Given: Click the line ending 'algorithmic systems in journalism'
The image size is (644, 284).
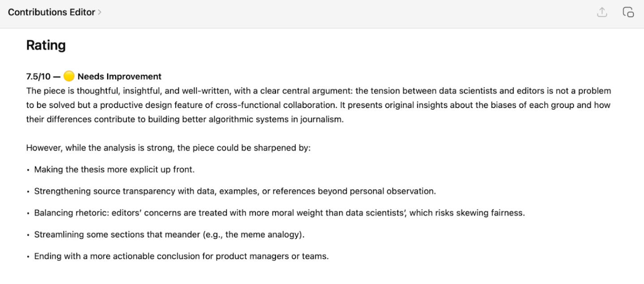Looking at the screenshot, I should tap(269, 120).
